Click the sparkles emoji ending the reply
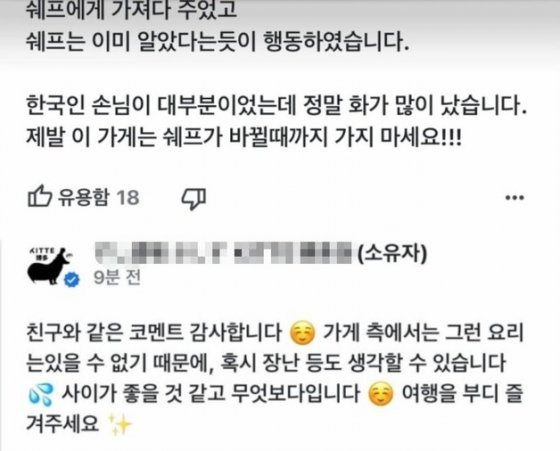Image resolution: width=560 pixels, height=451 pixels. [x=120, y=425]
